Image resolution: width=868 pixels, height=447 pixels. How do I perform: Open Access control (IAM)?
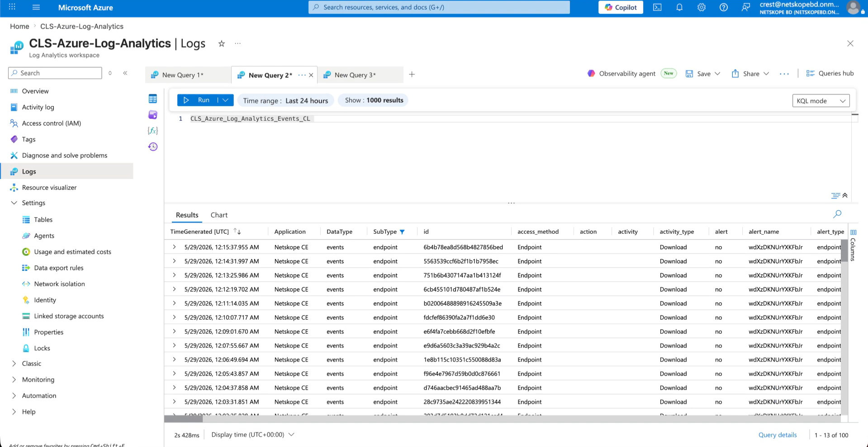point(52,123)
